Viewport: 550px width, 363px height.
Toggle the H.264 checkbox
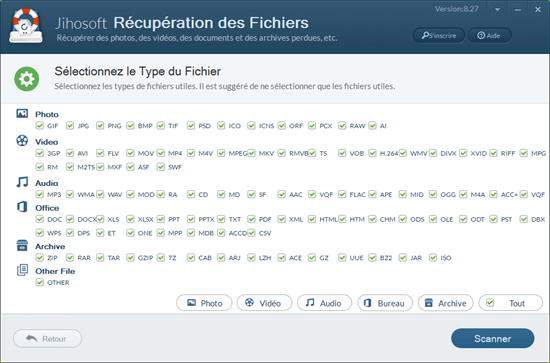click(372, 153)
